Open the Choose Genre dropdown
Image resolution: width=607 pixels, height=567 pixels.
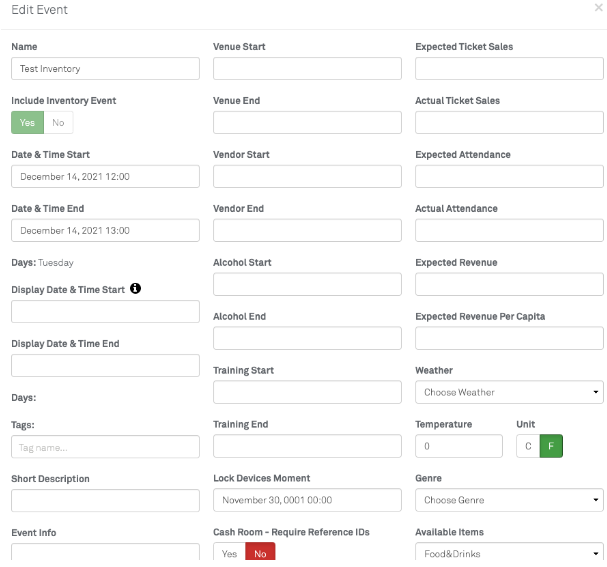(x=509, y=500)
